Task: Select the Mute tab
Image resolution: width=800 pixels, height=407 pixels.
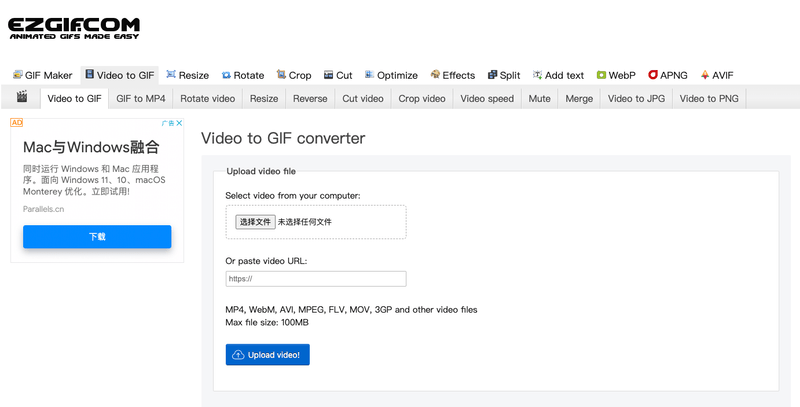Action: click(539, 99)
